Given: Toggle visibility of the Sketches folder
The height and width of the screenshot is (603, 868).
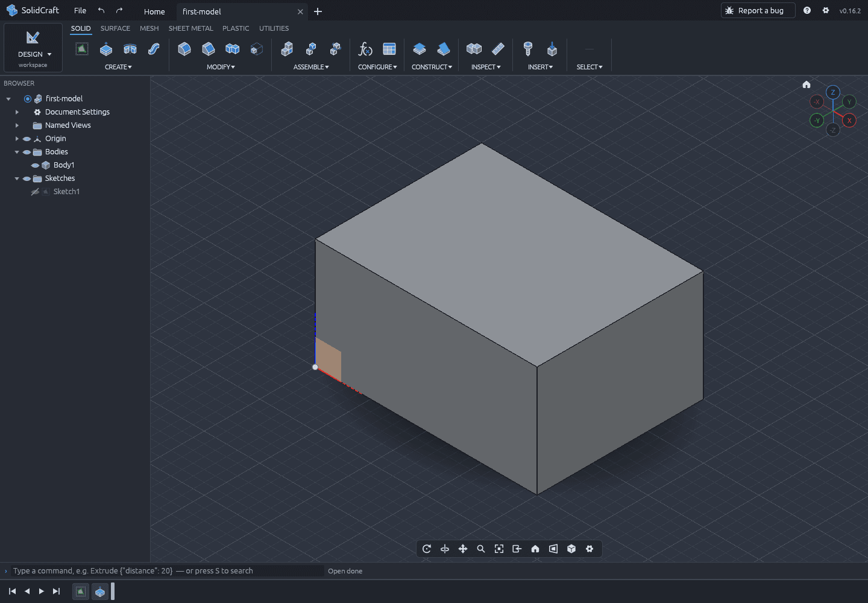Looking at the screenshot, I should 27,178.
